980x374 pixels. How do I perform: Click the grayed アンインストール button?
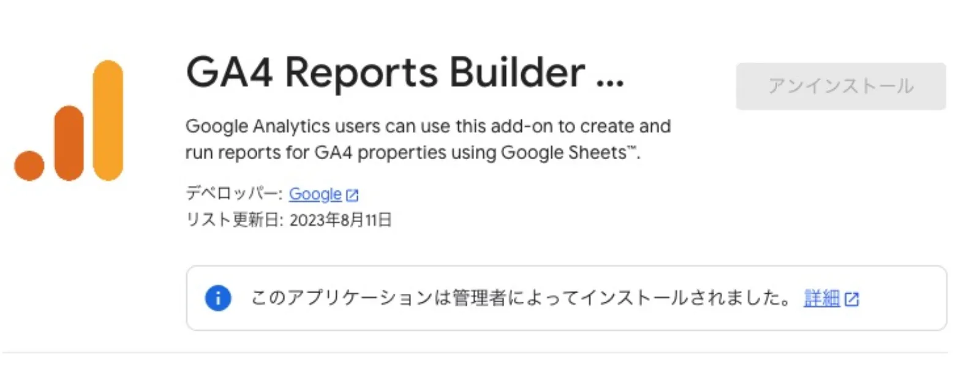pos(840,86)
